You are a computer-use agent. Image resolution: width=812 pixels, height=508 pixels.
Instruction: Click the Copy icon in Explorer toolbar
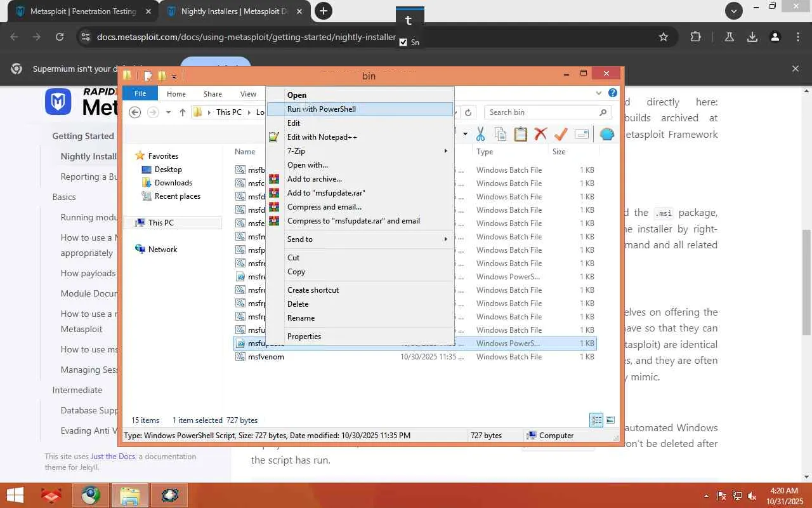coord(501,134)
